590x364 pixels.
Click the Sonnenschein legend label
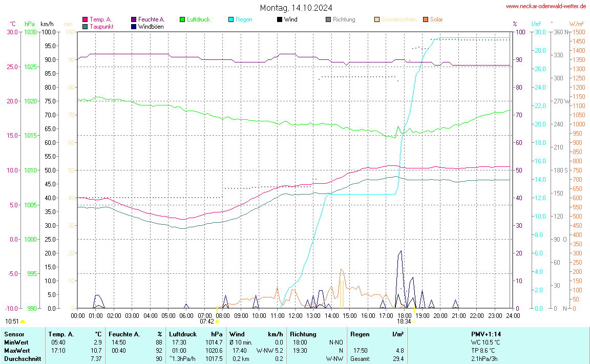click(x=399, y=19)
